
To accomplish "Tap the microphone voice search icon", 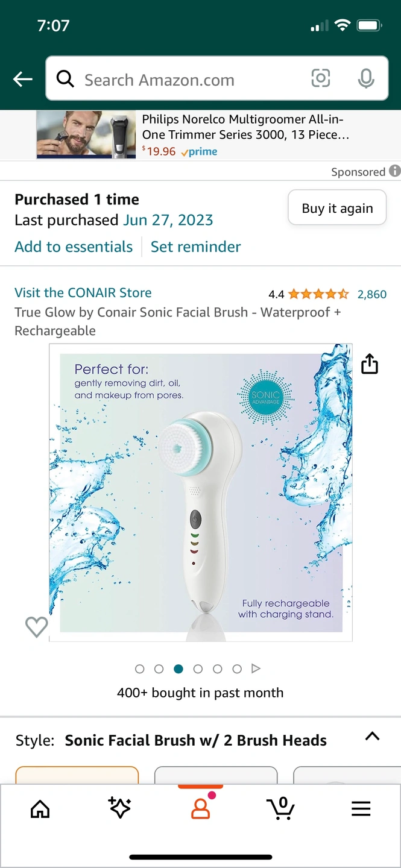I will tap(365, 78).
